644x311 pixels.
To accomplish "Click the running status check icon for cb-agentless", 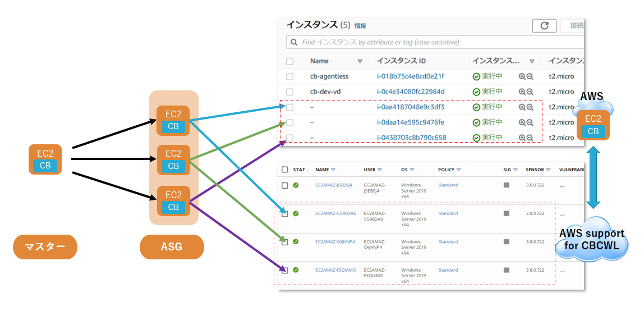I will (x=476, y=76).
